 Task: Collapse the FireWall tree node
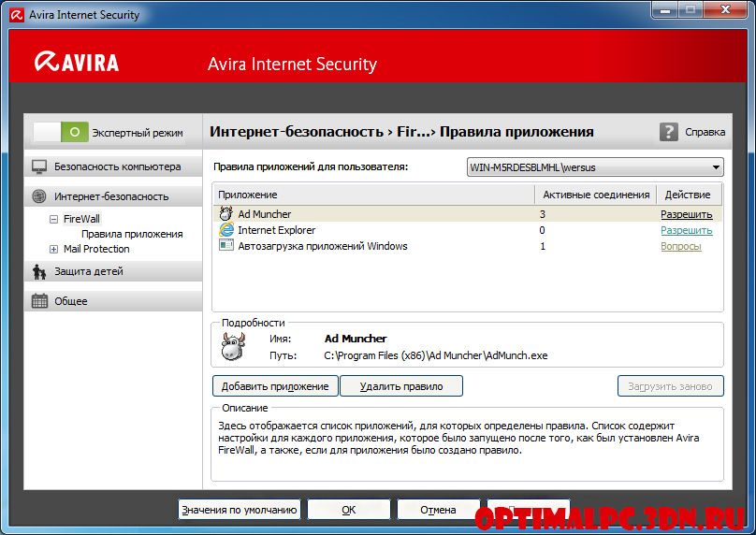(53, 219)
